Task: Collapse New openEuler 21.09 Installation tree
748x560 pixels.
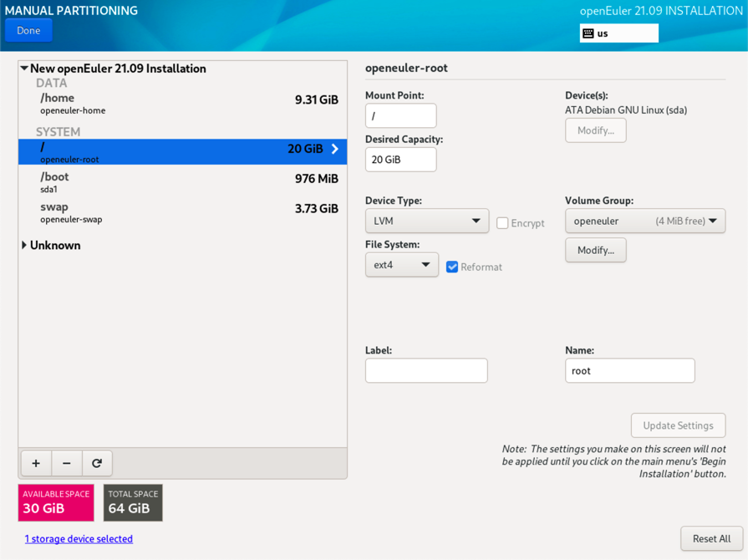Action: 24,69
